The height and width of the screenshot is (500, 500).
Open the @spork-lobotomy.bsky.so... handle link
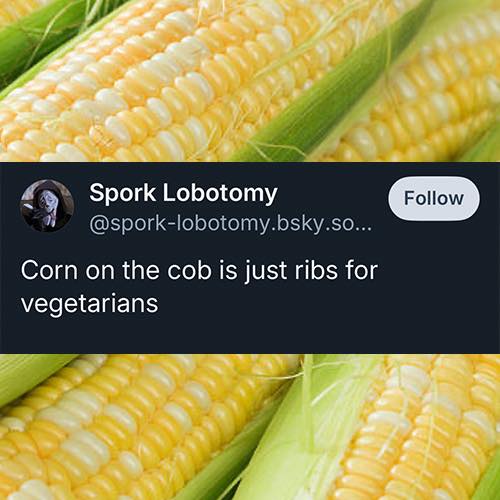point(230,224)
